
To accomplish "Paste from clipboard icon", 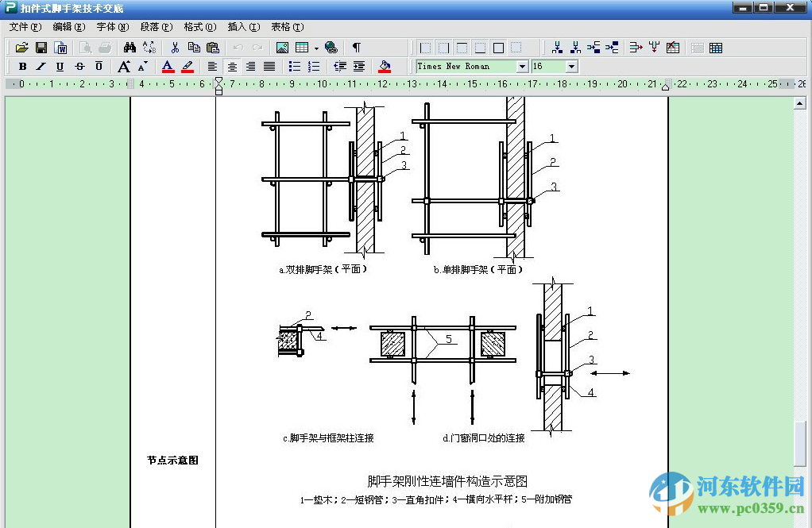I will (x=213, y=48).
